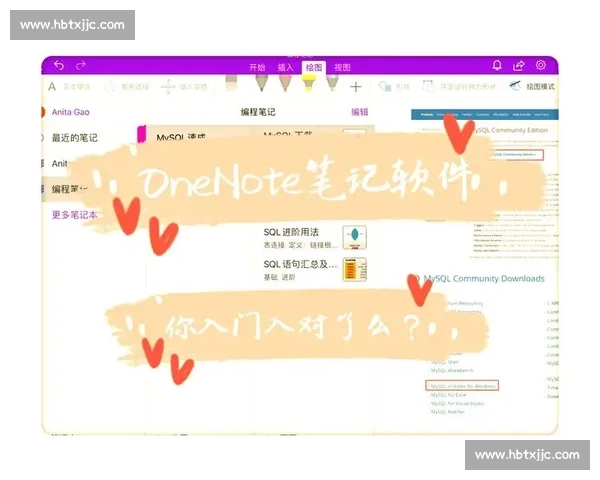This screenshot has height=480, width=600.
Task: Click the blue website header screenshot
Action: pyautogui.click(x=484, y=114)
